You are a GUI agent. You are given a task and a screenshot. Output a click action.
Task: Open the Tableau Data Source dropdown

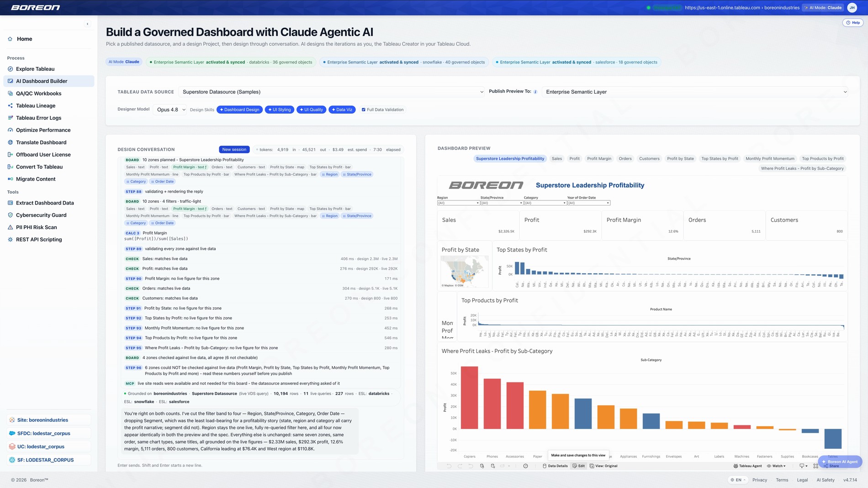pyautogui.click(x=332, y=92)
